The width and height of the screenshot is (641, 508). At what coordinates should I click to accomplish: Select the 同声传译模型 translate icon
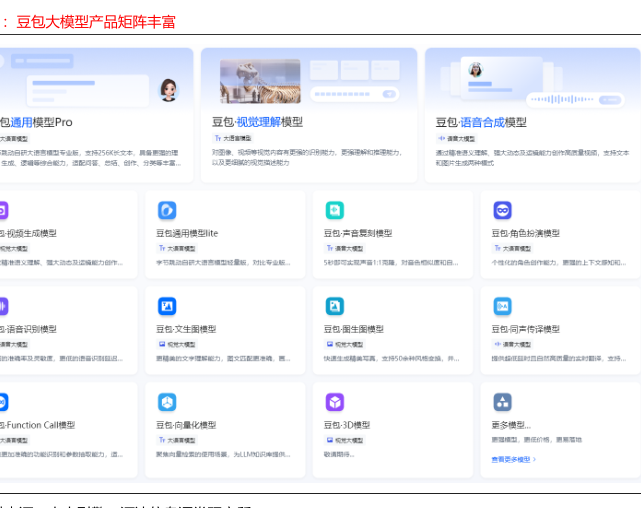point(502,306)
